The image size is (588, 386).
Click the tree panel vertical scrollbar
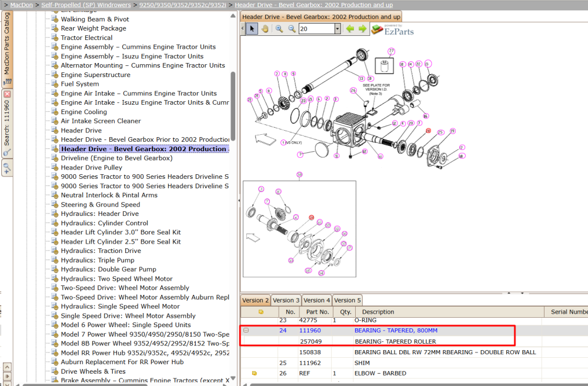click(x=233, y=107)
